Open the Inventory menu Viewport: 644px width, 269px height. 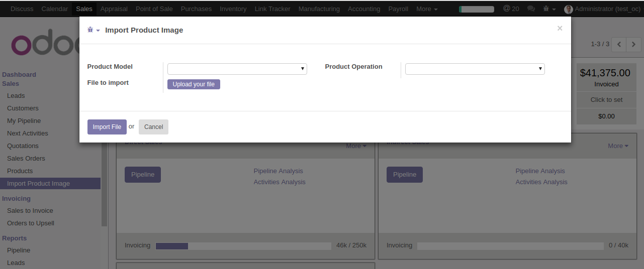[x=233, y=9]
